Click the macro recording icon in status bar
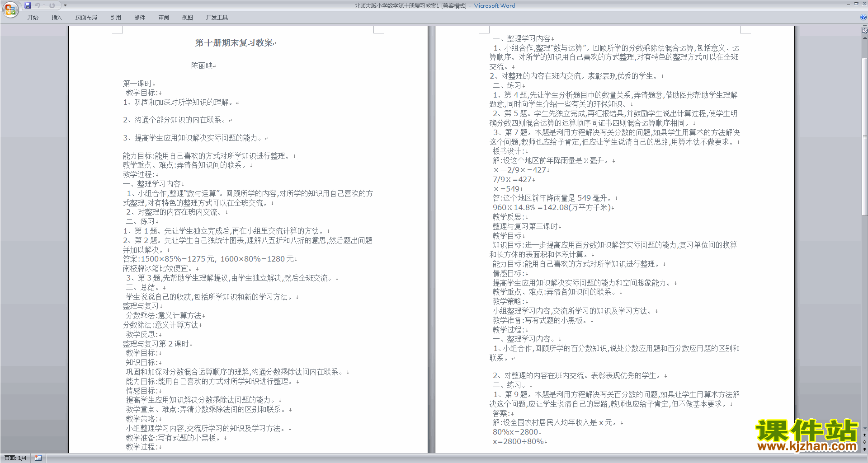This screenshot has height=463, width=868. pyautogui.click(x=38, y=458)
